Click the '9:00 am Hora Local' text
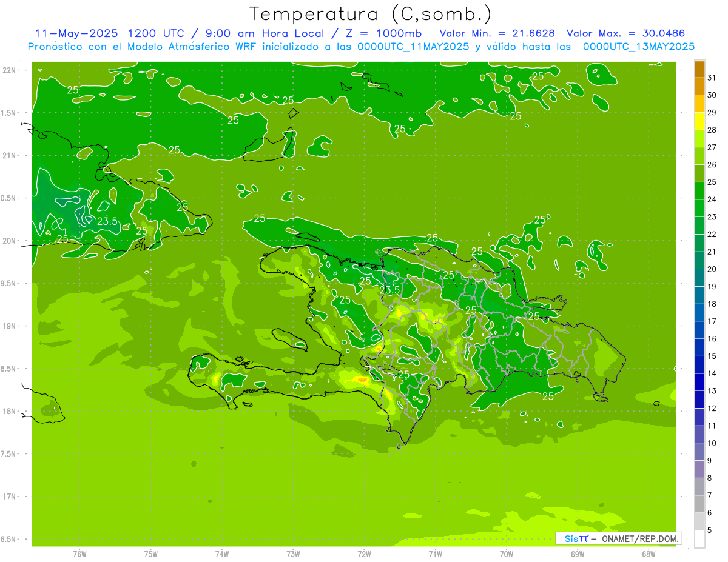 pyautogui.click(x=263, y=33)
